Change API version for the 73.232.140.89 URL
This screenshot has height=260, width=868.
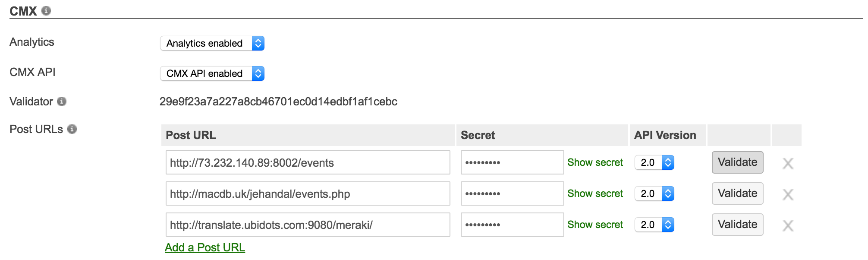654,162
